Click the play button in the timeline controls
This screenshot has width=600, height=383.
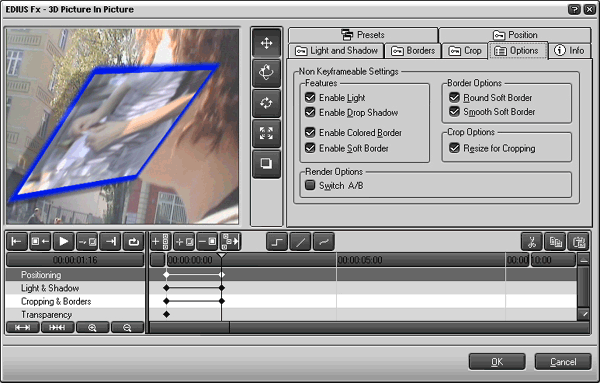pos(64,241)
